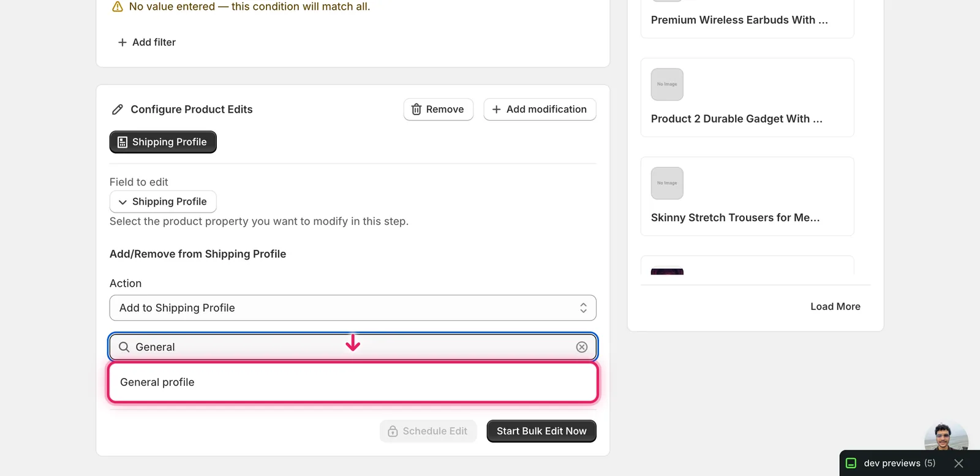The width and height of the screenshot is (980, 476).
Task: Close the dev previews bar
Action: (959, 464)
